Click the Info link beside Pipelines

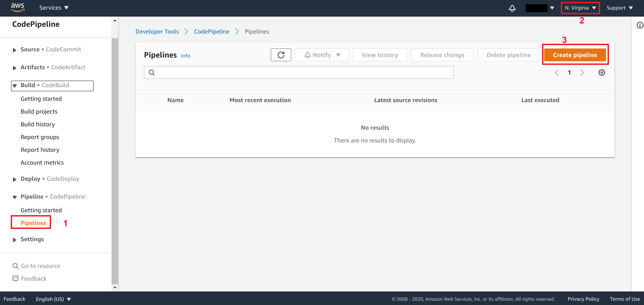tap(186, 56)
